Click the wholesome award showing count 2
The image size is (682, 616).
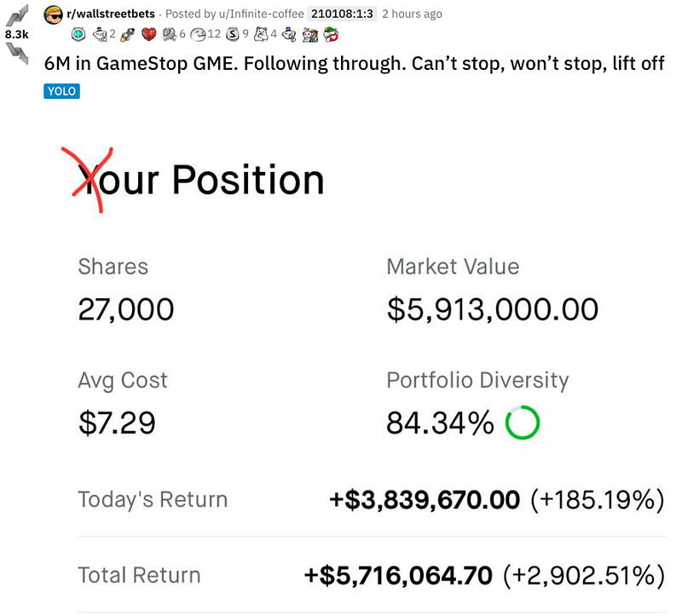pos(100,34)
